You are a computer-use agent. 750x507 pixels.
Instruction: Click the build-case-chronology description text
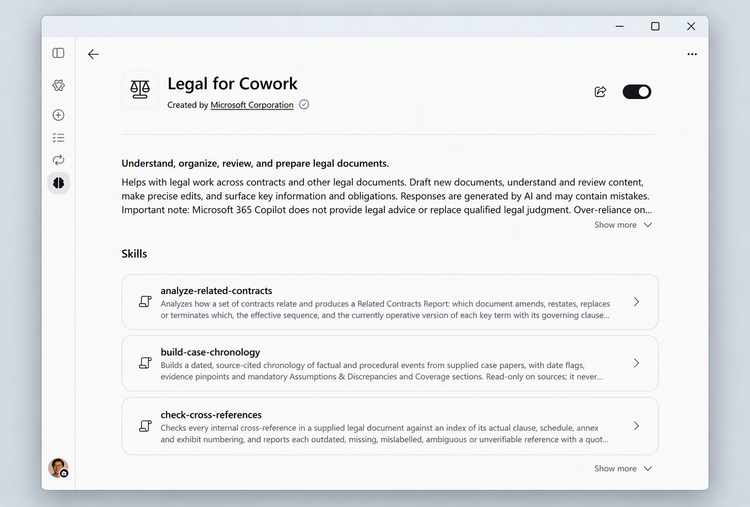pos(382,371)
